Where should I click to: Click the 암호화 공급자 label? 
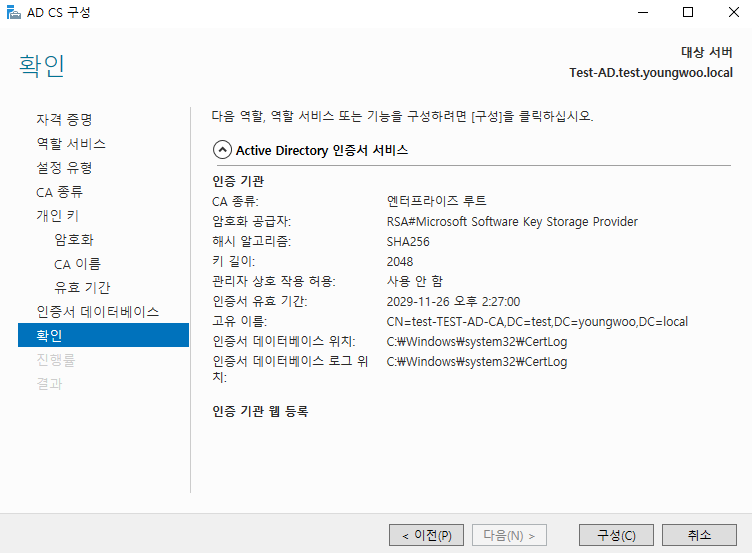pos(252,221)
